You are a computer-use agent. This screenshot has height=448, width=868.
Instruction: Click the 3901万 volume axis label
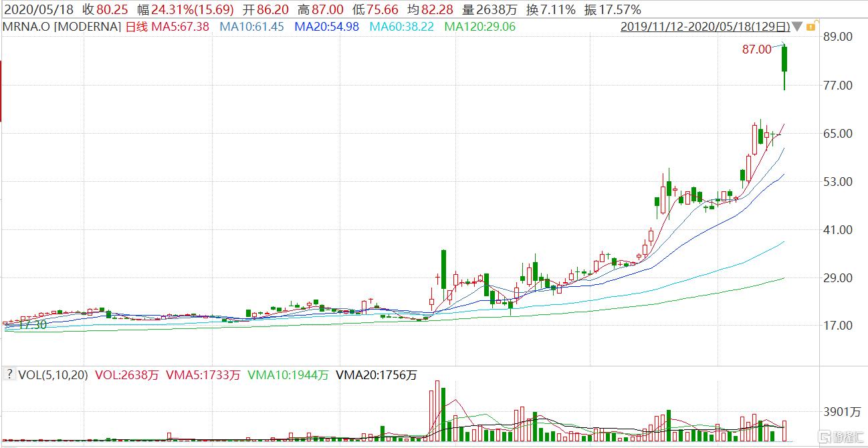click(841, 412)
